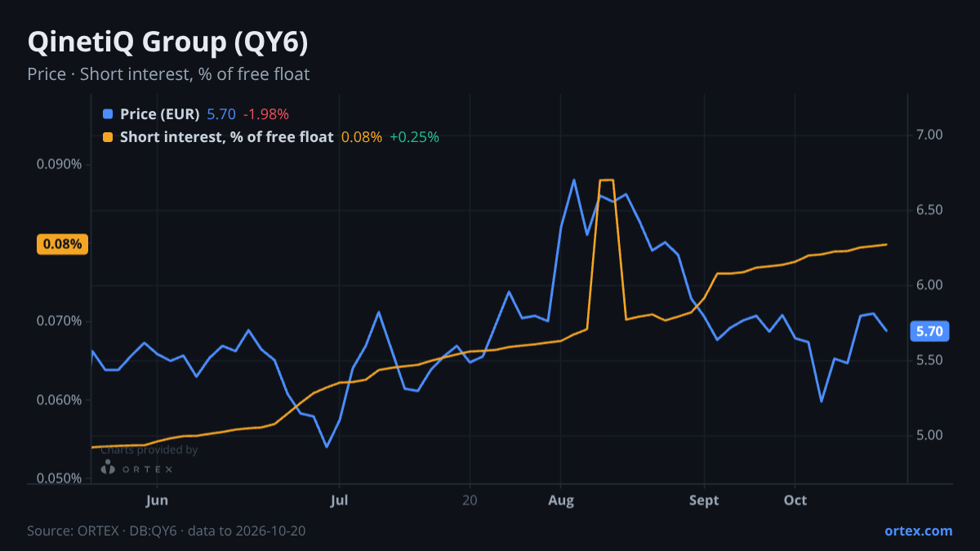
Task: Click the -1.98% price change value
Action: [266, 114]
